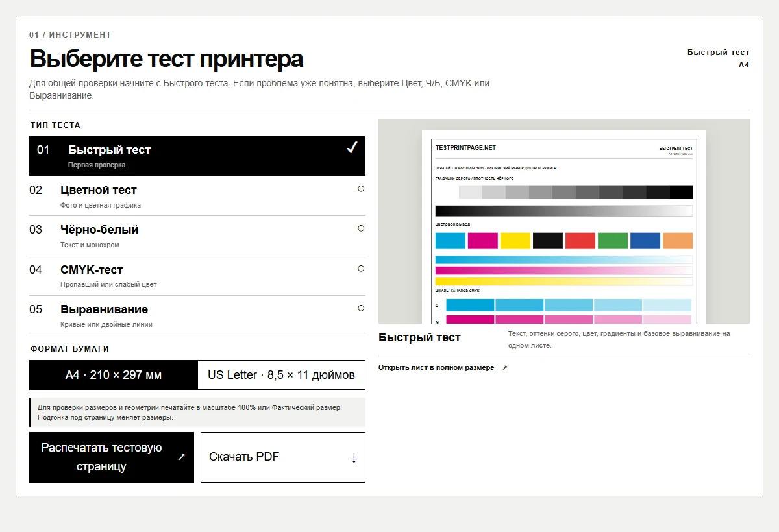Click the ФОРМАТ БУМАГИ section label
The width and height of the screenshot is (779, 532).
pos(69,349)
